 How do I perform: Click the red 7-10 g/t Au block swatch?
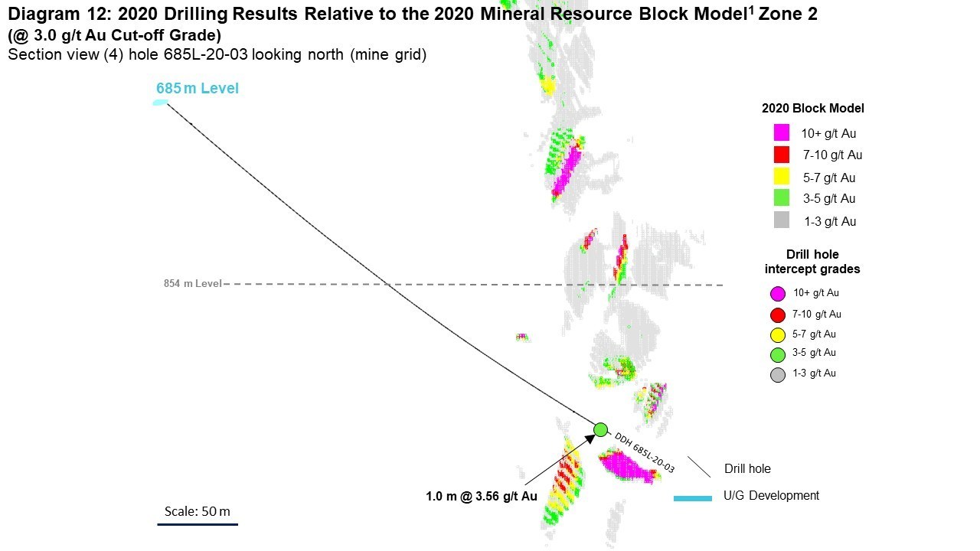(x=782, y=155)
